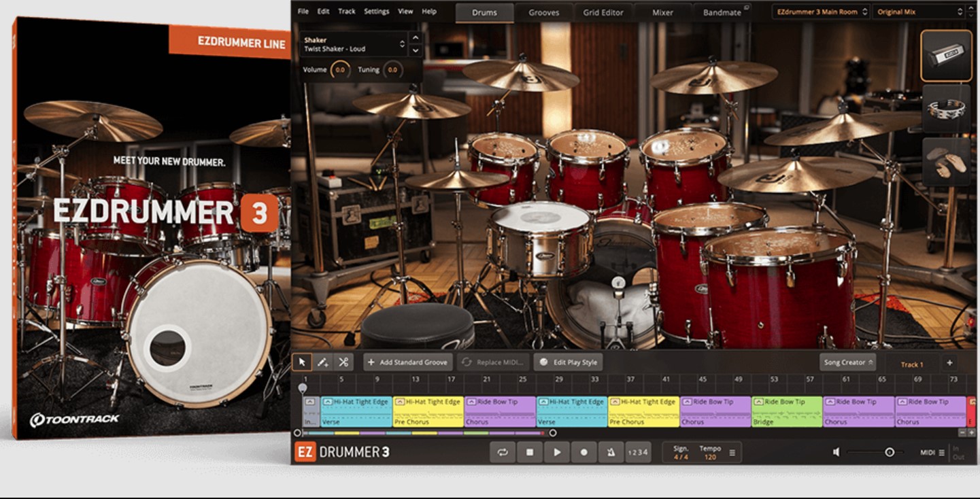Click the loop range start handle
The image size is (980, 499).
pyautogui.click(x=297, y=433)
